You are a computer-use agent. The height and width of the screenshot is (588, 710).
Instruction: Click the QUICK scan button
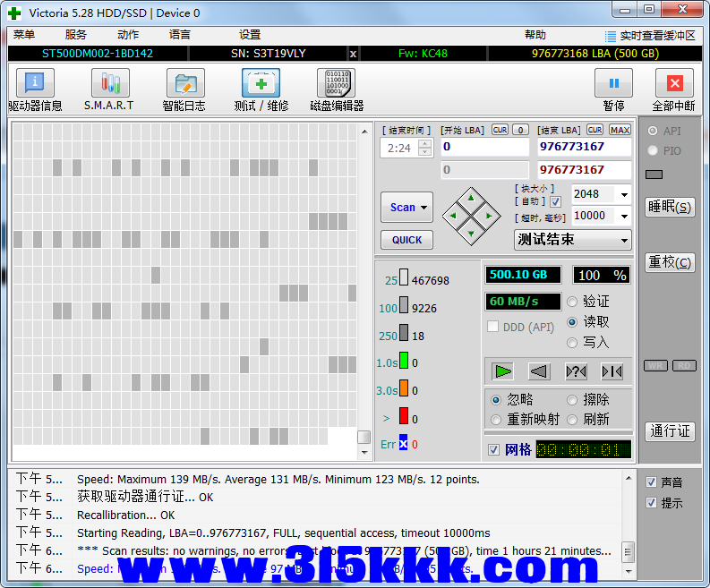tap(406, 240)
